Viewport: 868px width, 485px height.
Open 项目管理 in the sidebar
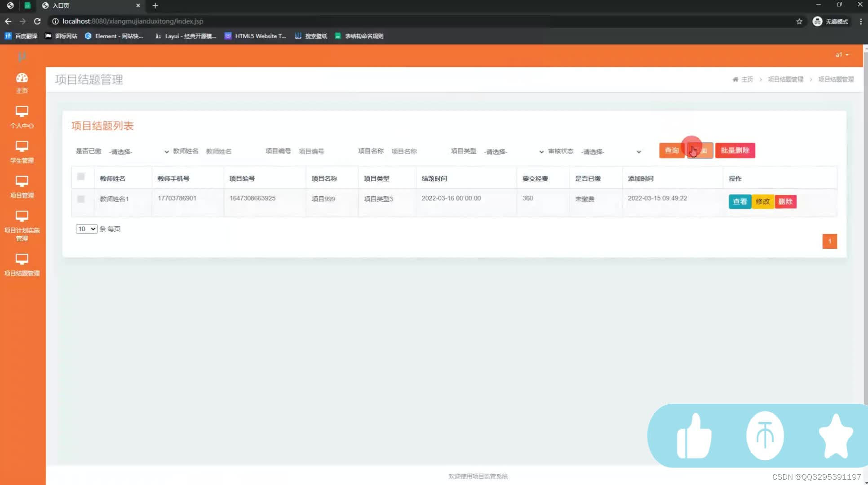tap(22, 187)
